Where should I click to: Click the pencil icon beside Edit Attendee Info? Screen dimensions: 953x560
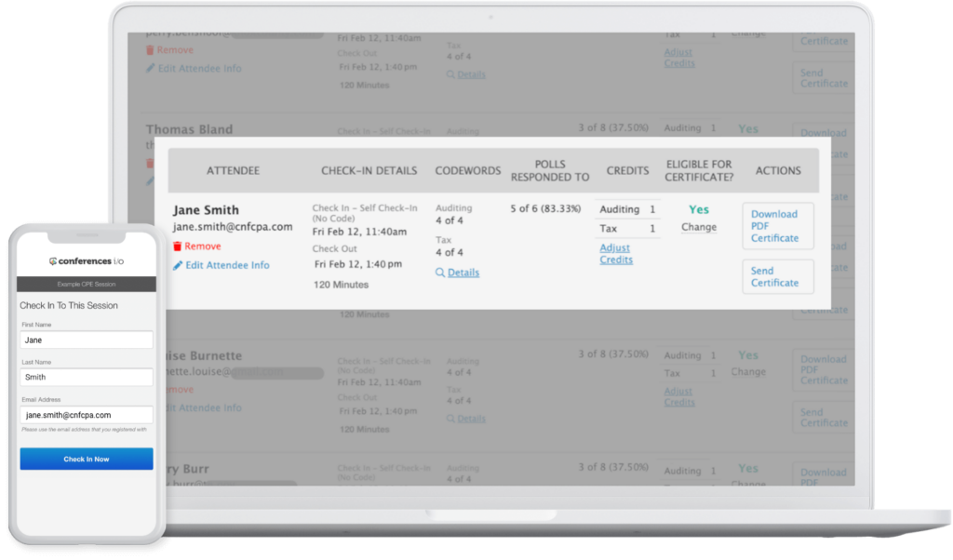[x=177, y=265]
